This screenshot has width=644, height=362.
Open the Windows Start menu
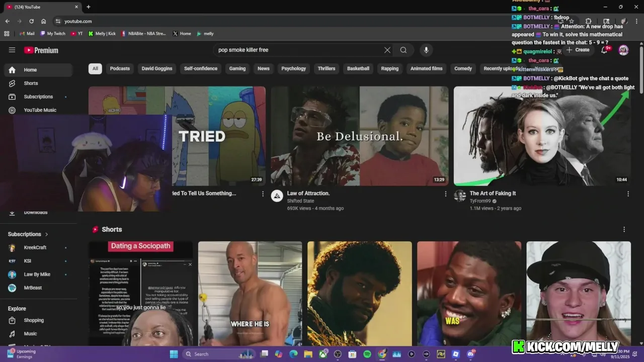[x=174, y=354]
